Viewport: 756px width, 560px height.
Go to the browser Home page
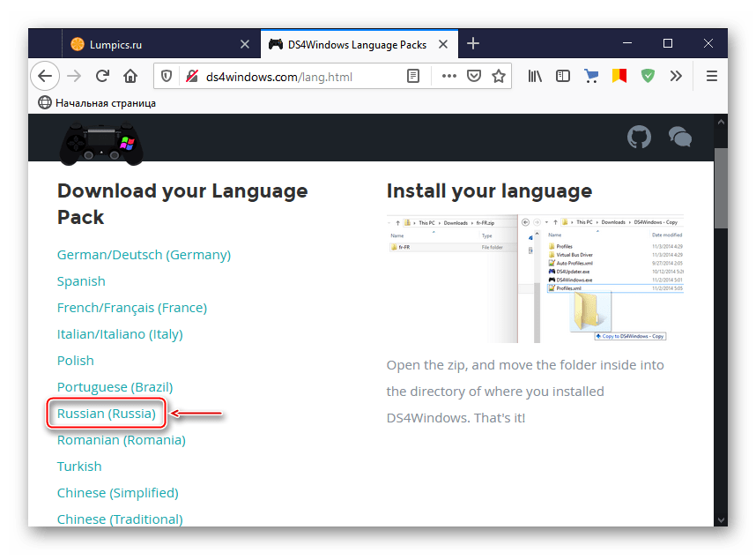[x=130, y=76]
